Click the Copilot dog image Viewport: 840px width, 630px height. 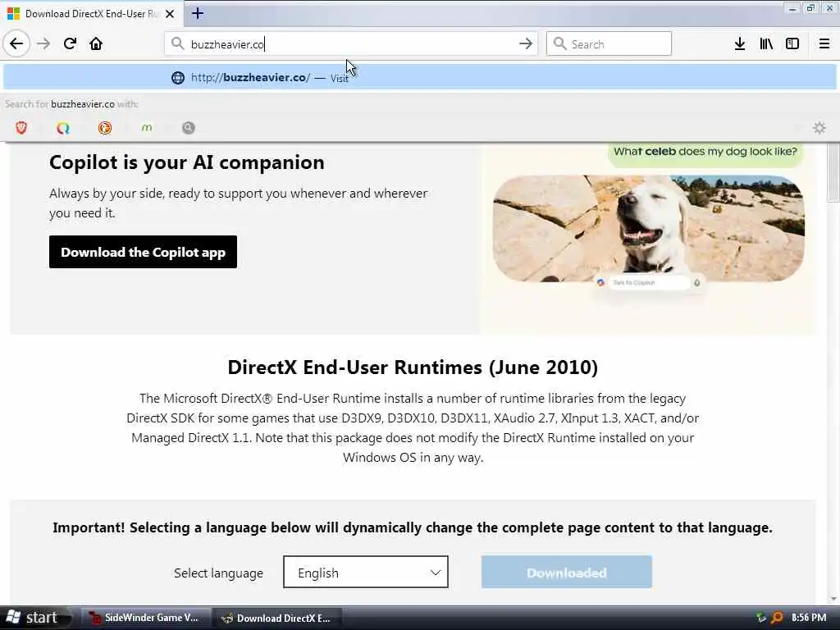click(x=648, y=228)
